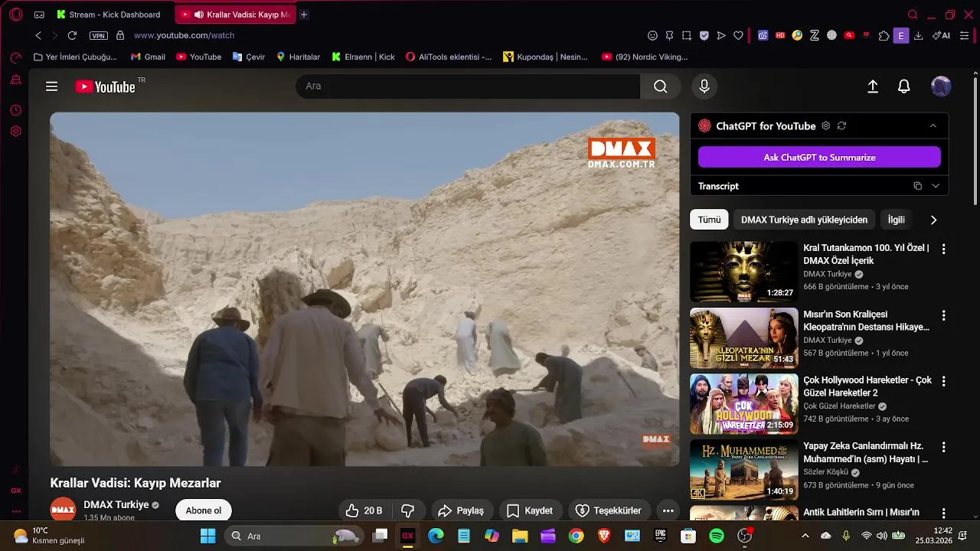Click the Abone ol subscribe button
Image resolution: width=980 pixels, height=551 pixels.
[x=204, y=510]
